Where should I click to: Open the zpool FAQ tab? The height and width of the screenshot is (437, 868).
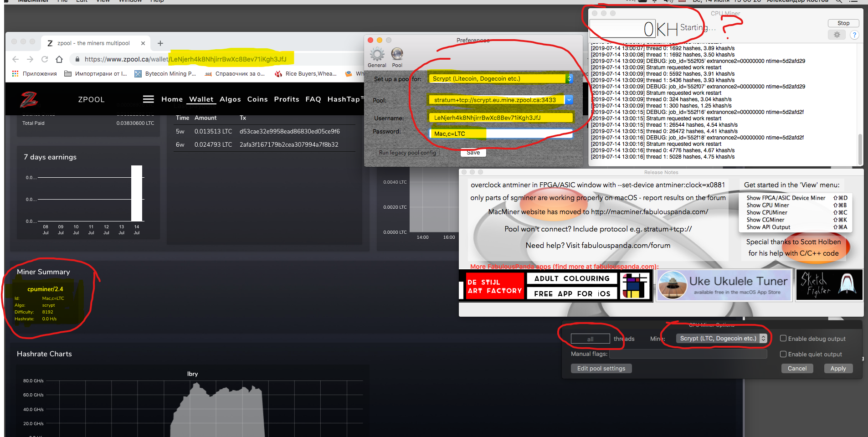tap(313, 99)
